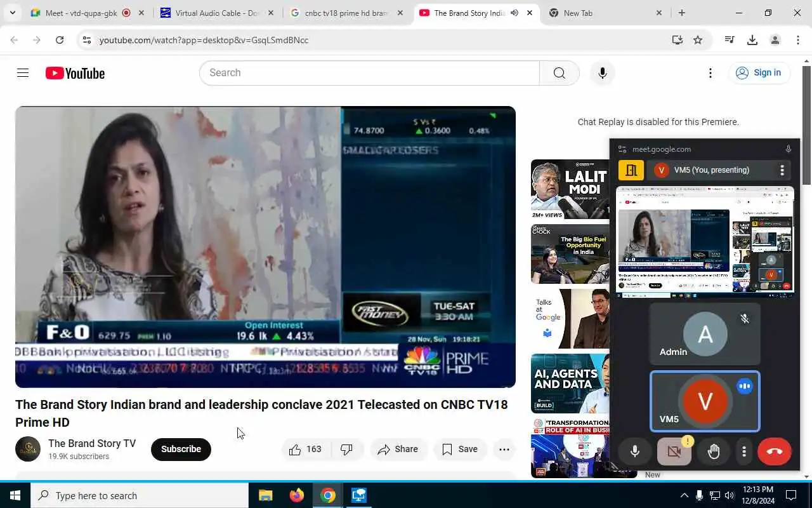Click the presented screen preview in Meet
Image resolution: width=812 pixels, height=508 pixels.
point(705,241)
